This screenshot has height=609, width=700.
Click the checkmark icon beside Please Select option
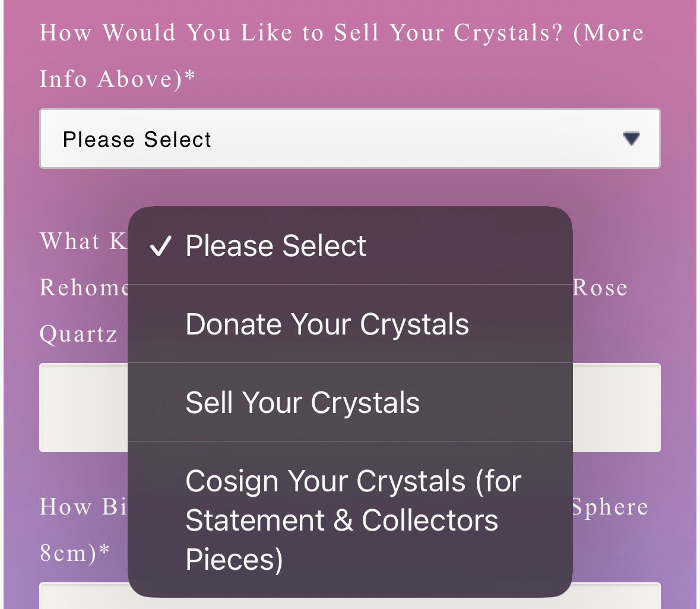point(160,247)
